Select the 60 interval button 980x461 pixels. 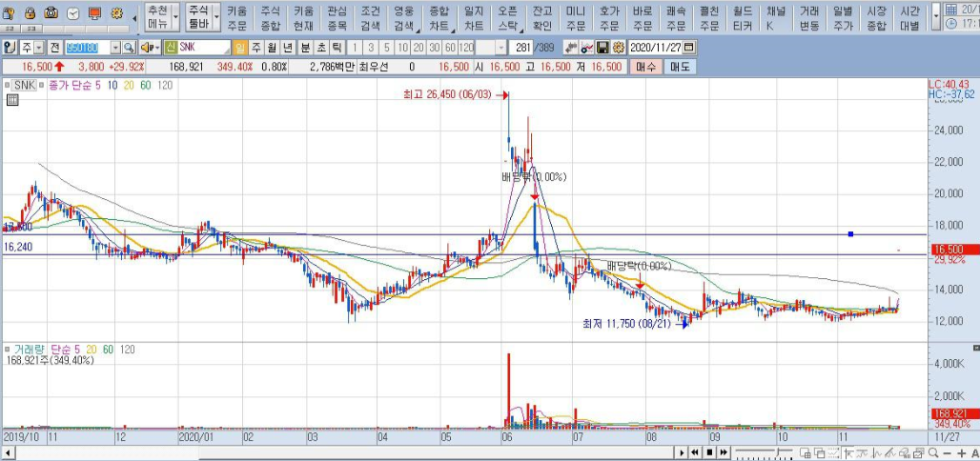pyautogui.click(x=450, y=48)
